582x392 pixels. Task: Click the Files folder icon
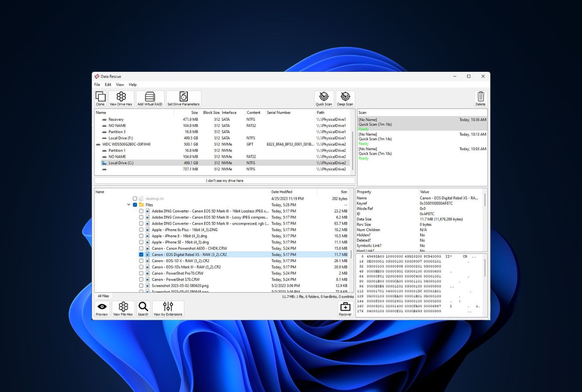(x=142, y=205)
